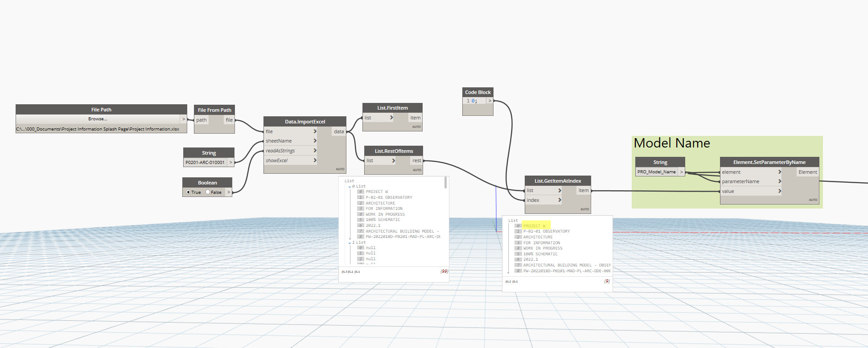Click the {99} item count label
Viewport: 868px width, 348px height.
pos(444,271)
